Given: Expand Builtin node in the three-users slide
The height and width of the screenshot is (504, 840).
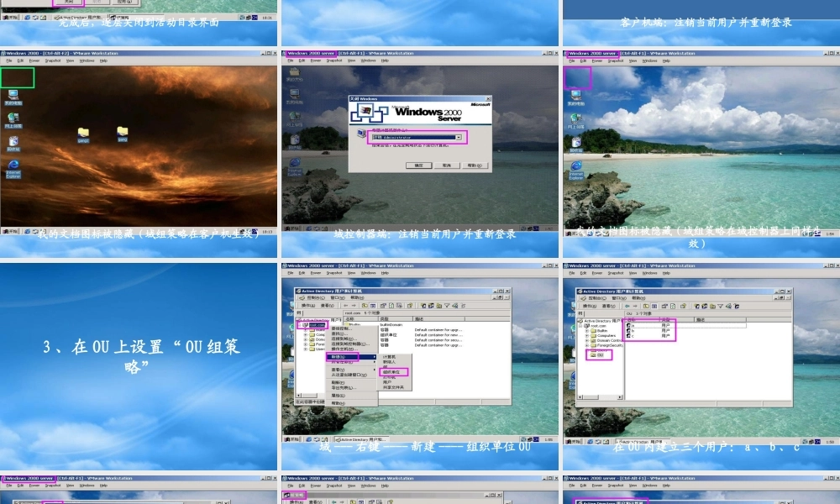Looking at the screenshot, I should pos(586,331).
